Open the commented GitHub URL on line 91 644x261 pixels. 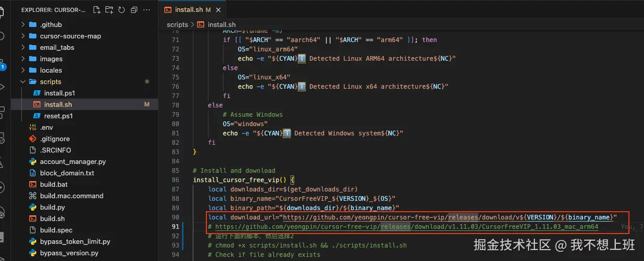coord(406,227)
